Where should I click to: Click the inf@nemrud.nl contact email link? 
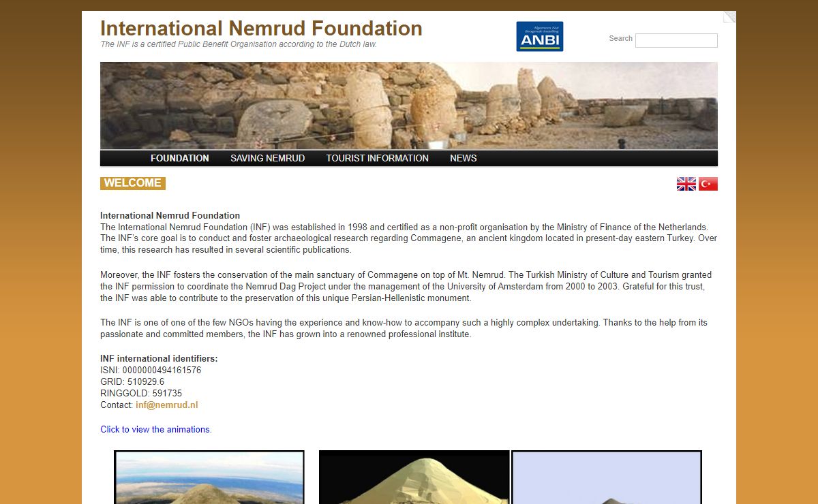tap(166, 405)
